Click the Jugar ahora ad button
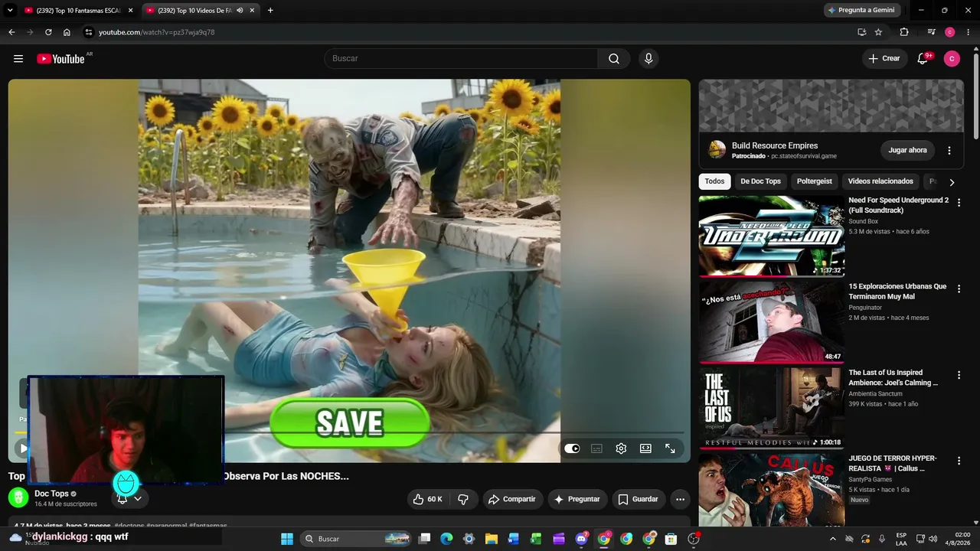980x551 pixels. 907,151
